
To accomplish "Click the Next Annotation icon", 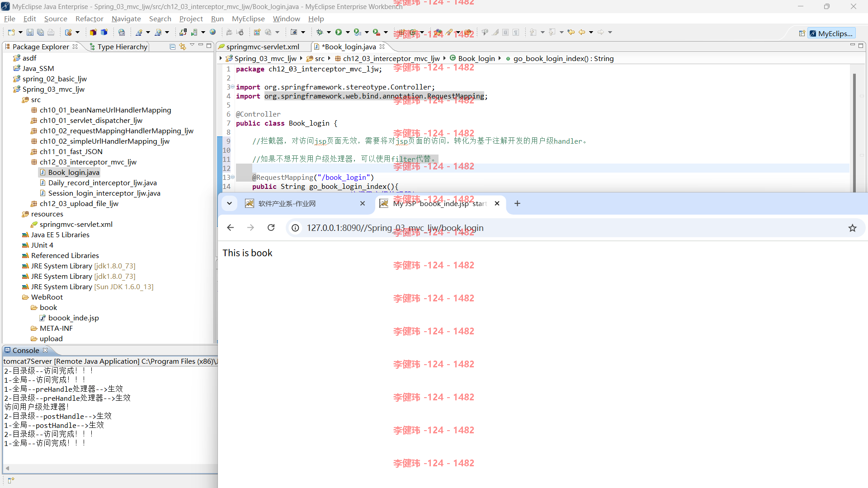I will (533, 32).
